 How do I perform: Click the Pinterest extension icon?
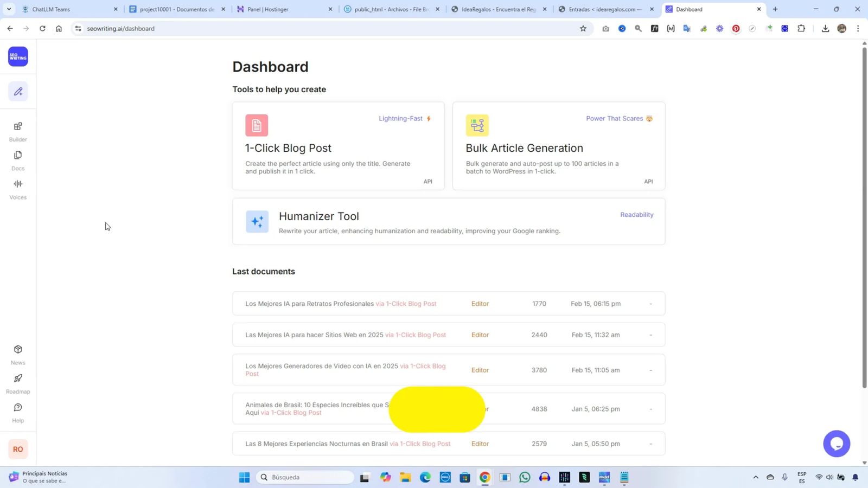736,28
